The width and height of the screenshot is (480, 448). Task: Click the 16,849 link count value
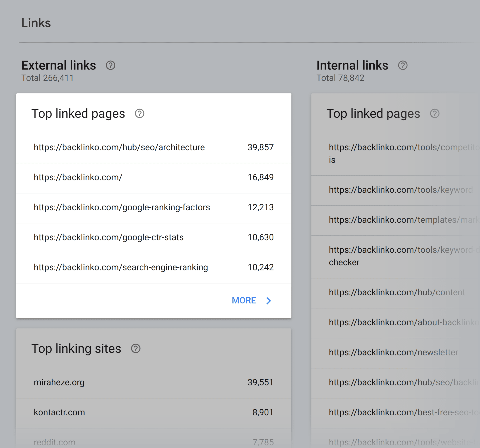[261, 177]
